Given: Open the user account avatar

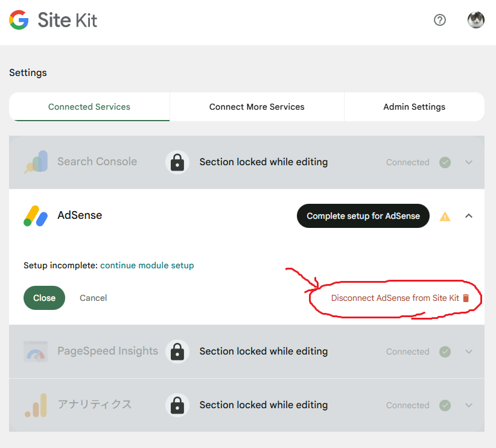Looking at the screenshot, I should (475, 20).
